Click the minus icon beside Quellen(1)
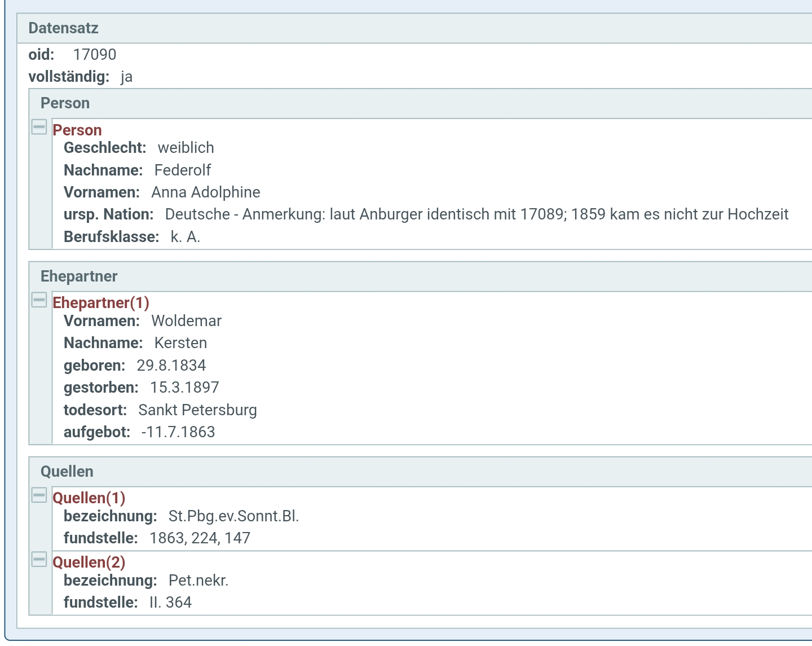 pos(39,495)
